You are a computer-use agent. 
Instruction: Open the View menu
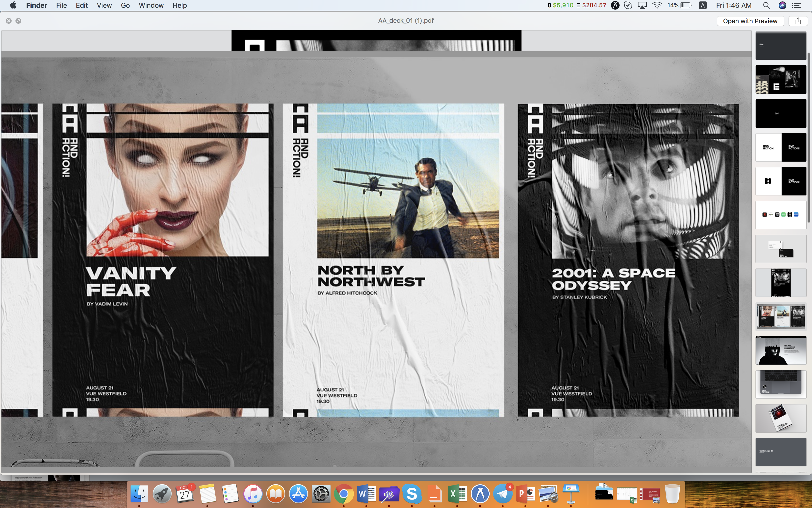[104, 5]
